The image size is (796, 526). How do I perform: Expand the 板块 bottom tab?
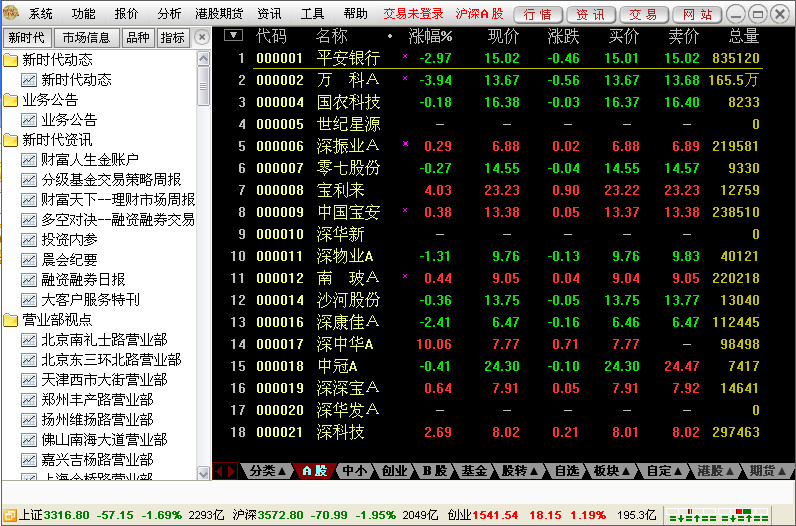[x=612, y=471]
